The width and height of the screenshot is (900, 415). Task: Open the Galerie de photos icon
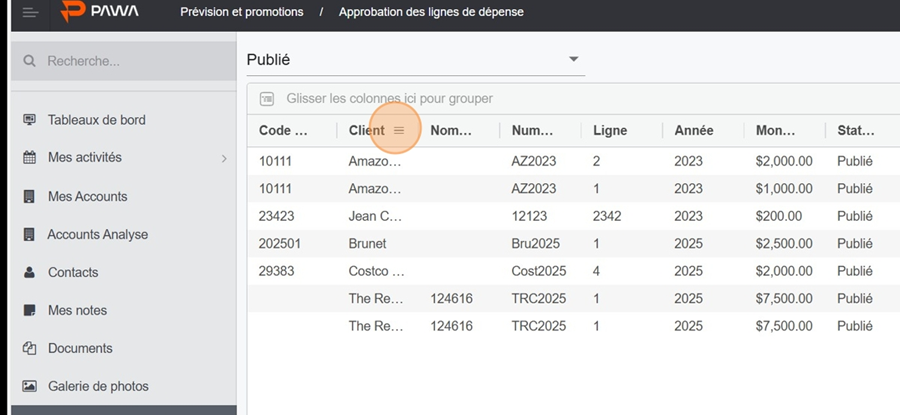29,386
